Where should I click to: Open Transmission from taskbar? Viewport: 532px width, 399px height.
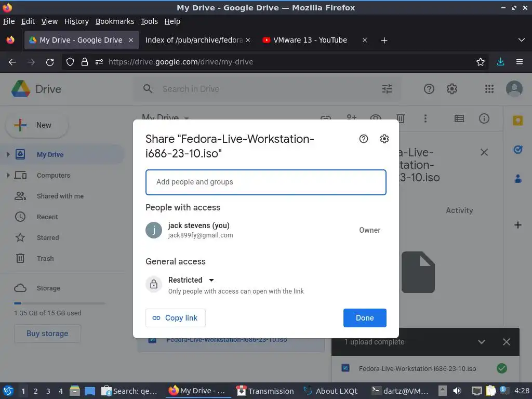[x=265, y=391]
